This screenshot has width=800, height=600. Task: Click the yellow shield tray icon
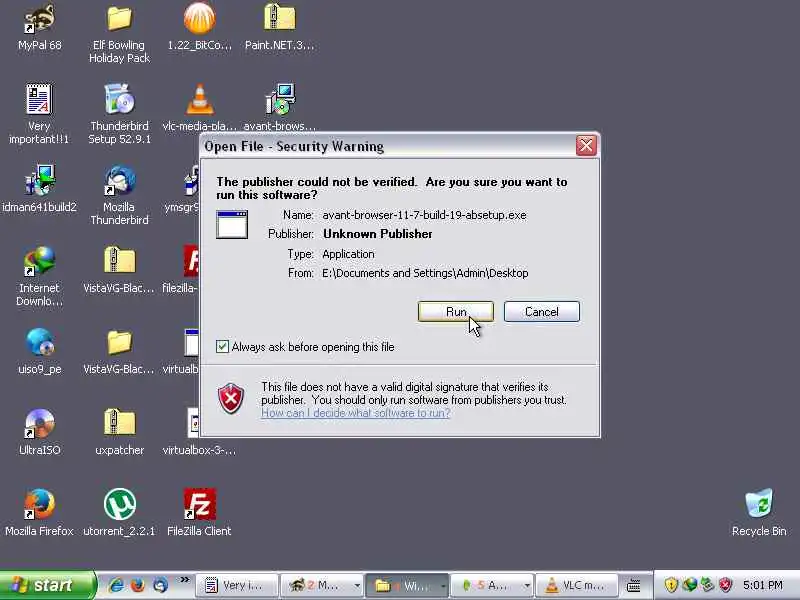pyautogui.click(x=671, y=585)
